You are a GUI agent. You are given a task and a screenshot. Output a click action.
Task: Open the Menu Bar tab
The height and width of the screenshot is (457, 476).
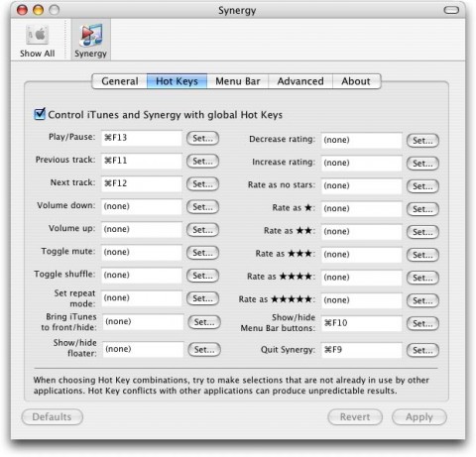tap(238, 81)
